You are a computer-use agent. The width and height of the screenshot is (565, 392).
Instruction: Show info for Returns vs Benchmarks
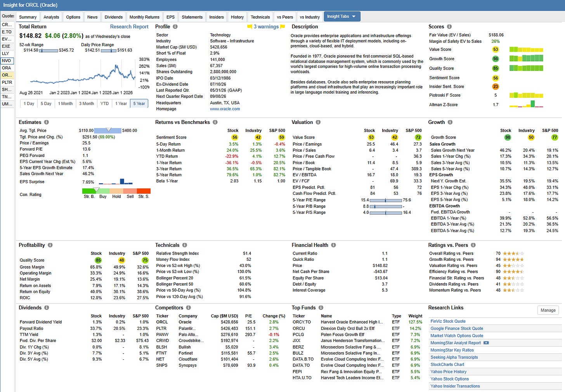tap(215, 122)
